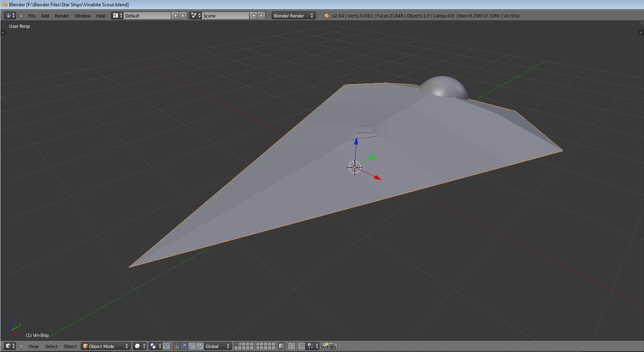Open the Global transform orientation dropdown
This screenshot has height=352, width=644.
217,346
